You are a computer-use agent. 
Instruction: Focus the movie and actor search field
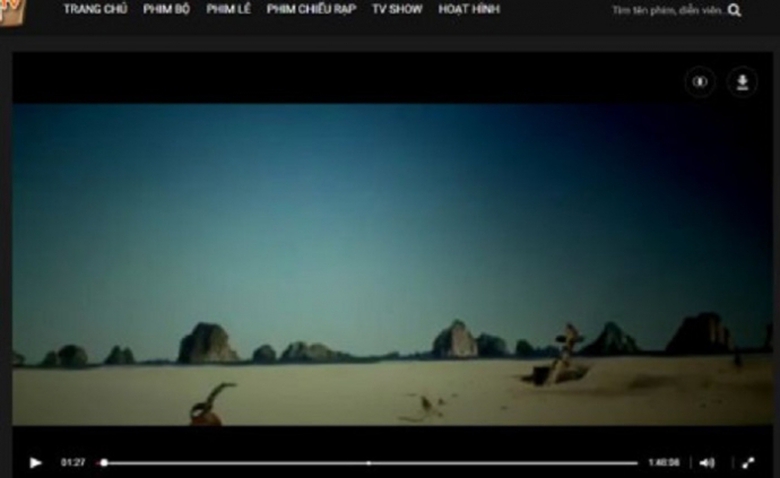[x=666, y=10]
